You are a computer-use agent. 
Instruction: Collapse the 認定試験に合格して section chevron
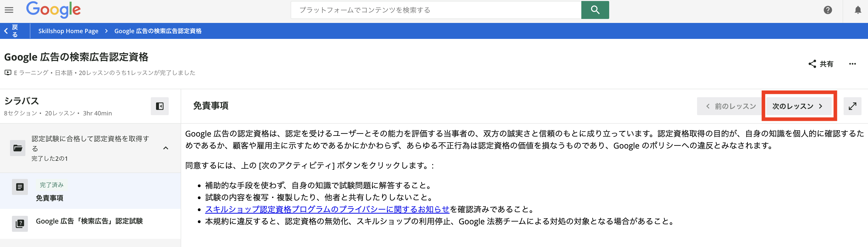[165, 148]
